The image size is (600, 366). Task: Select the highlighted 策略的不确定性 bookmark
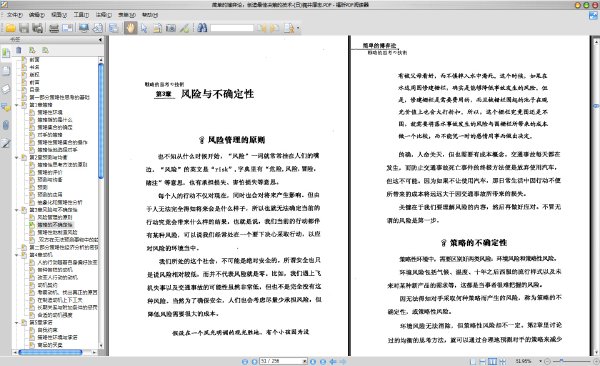(x=54, y=225)
